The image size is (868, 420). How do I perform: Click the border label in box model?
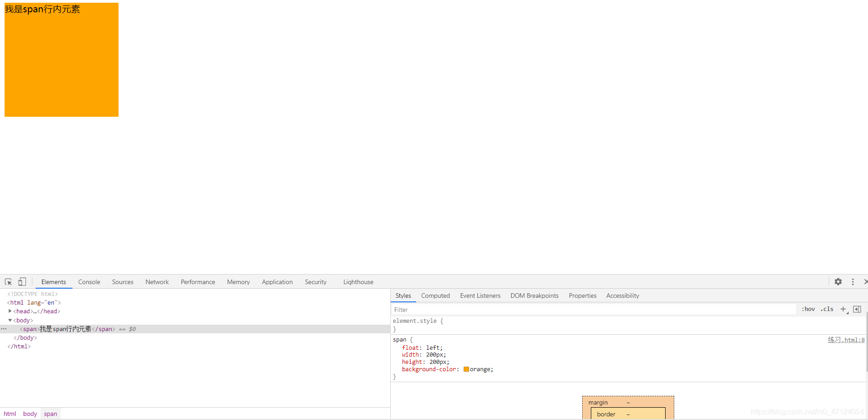(606, 414)
